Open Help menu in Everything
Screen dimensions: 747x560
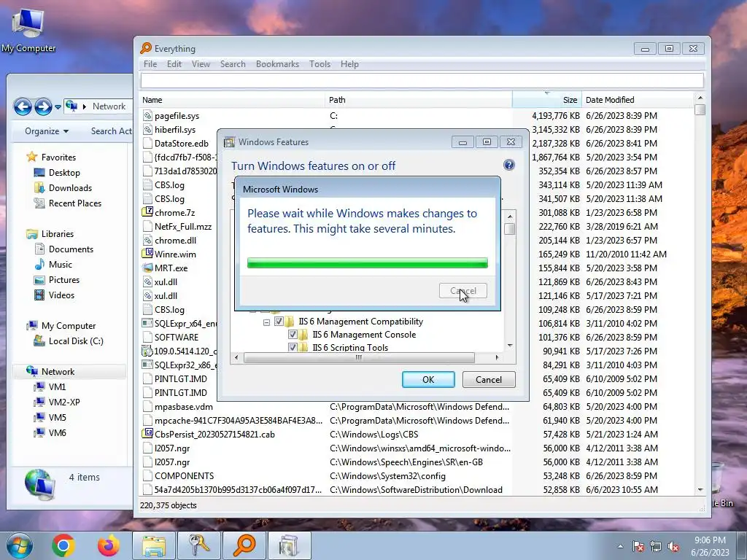click(x=349, y=64)
